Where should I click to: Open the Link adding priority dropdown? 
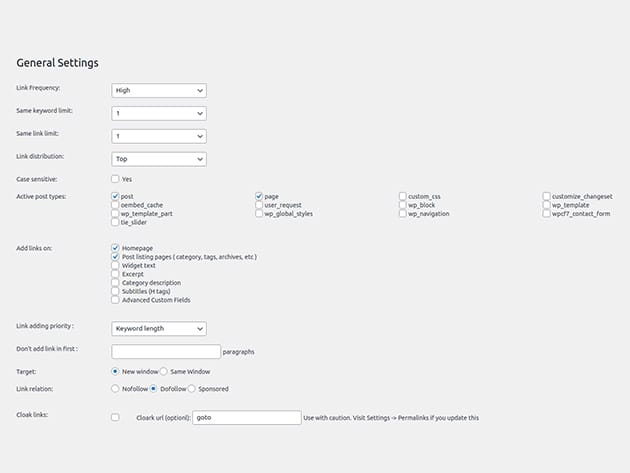click(159, 328)
